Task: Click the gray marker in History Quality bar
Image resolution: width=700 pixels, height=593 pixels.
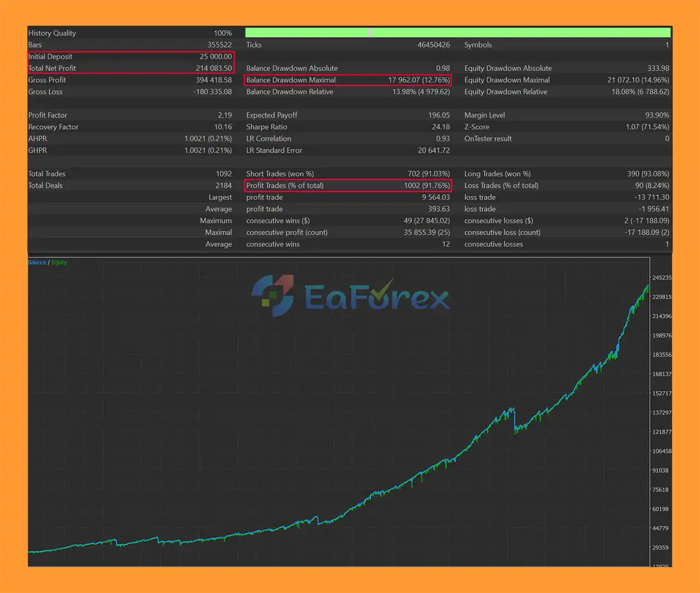Action: [x=370, y=33]
